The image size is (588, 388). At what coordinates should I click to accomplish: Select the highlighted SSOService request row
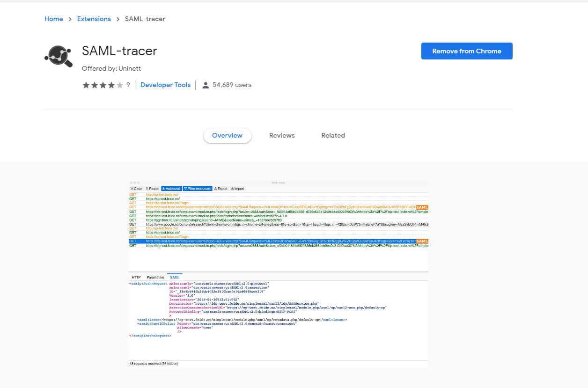tap(281, 242)
